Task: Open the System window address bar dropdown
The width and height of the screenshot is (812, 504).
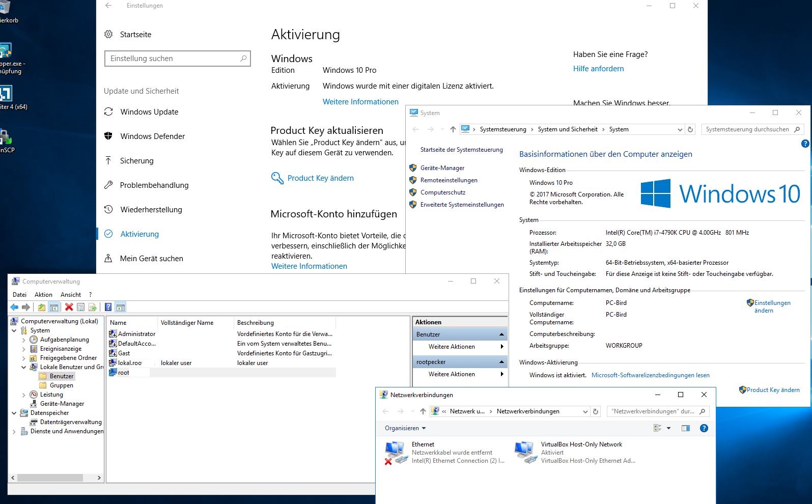Action: [x=680, y=129]
